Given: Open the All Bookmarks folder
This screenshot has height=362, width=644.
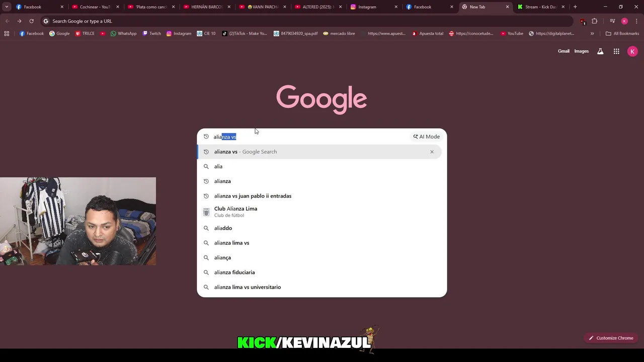Looking at the screenshot, I should point(622,34).
